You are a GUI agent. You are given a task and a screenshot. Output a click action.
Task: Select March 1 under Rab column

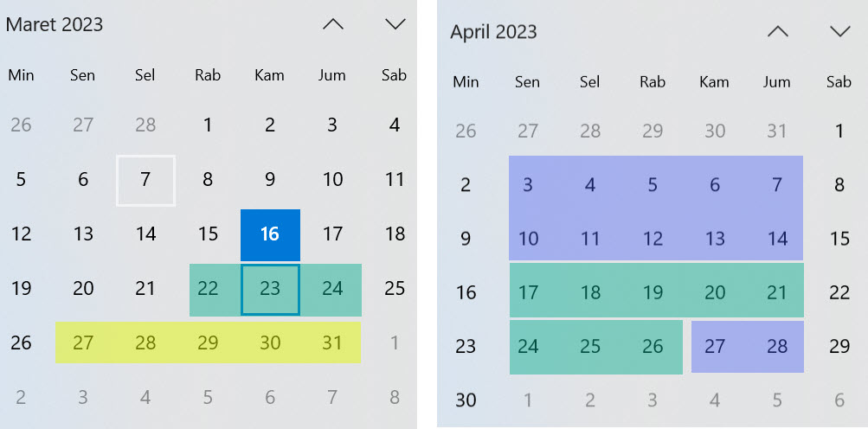pos(208,125)
